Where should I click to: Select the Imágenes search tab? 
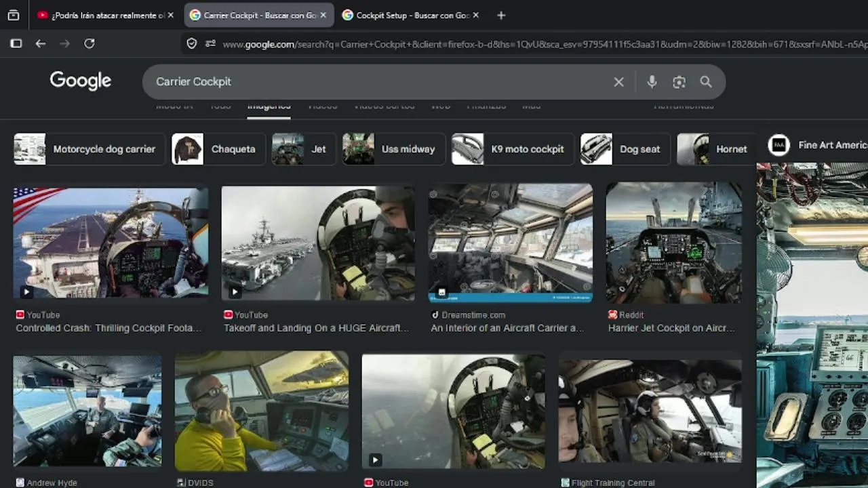coord(269,106)
